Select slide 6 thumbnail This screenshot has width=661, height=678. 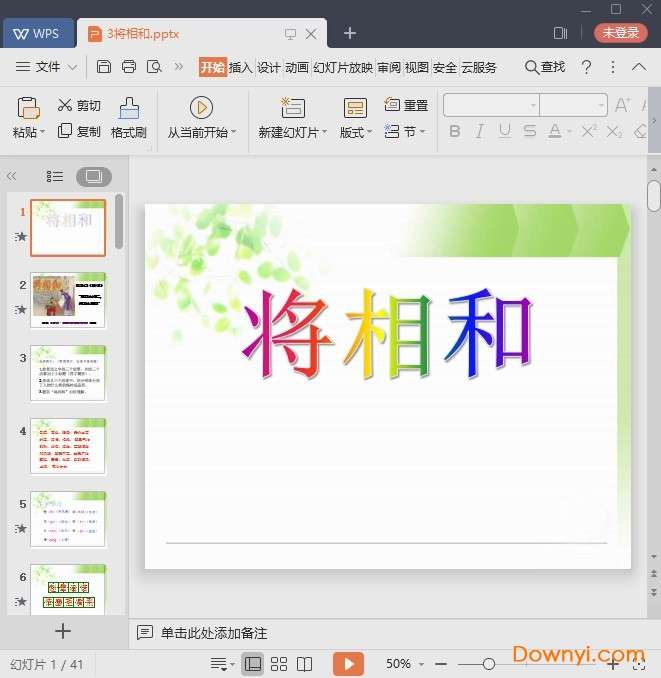[68, 589]
